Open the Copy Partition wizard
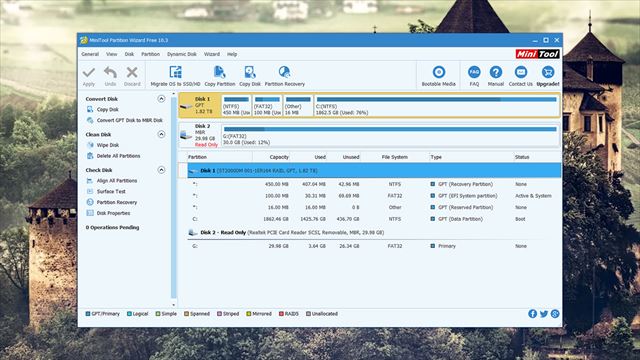Image resolution: width=640 pixels, height=360 pixels. [x=220, y=76]
